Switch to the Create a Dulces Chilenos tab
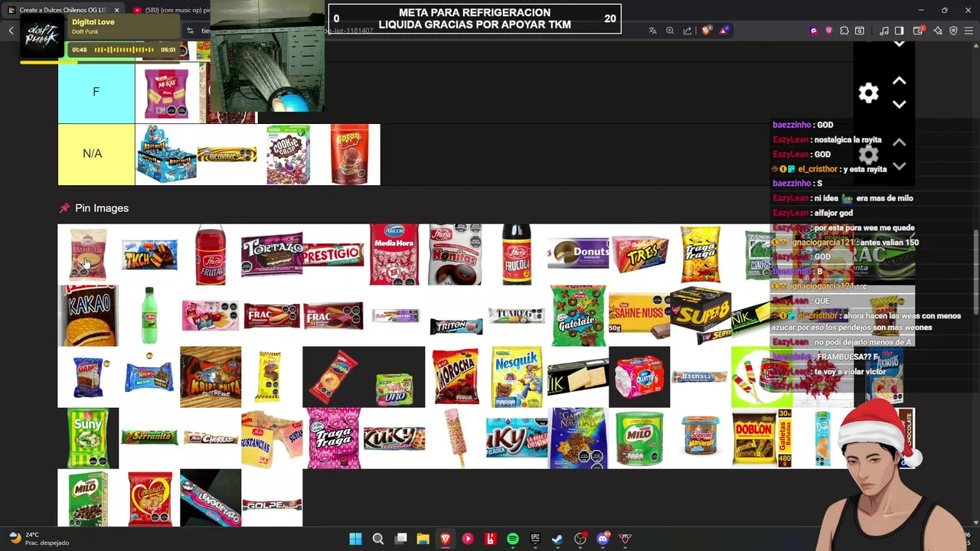This screenshot has height=551, width=980. (62, 10)
